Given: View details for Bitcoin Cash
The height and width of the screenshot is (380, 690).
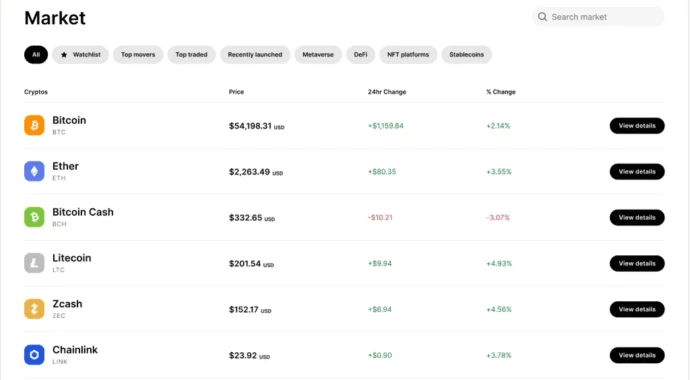Looking at the screenshot, I should (637, 218).
